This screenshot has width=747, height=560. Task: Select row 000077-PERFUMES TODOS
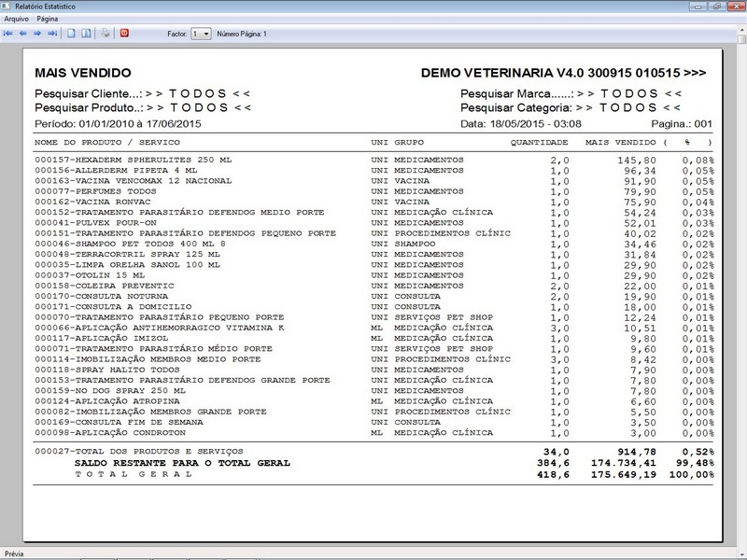coord(374,191)
